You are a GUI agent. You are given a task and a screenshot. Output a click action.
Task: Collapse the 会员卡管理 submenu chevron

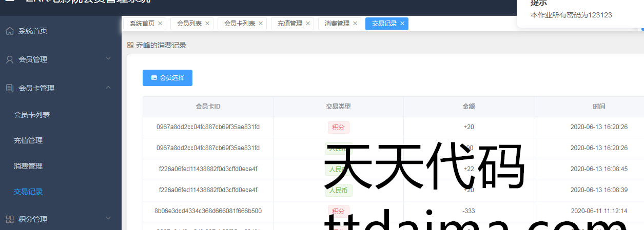point(108,88)
